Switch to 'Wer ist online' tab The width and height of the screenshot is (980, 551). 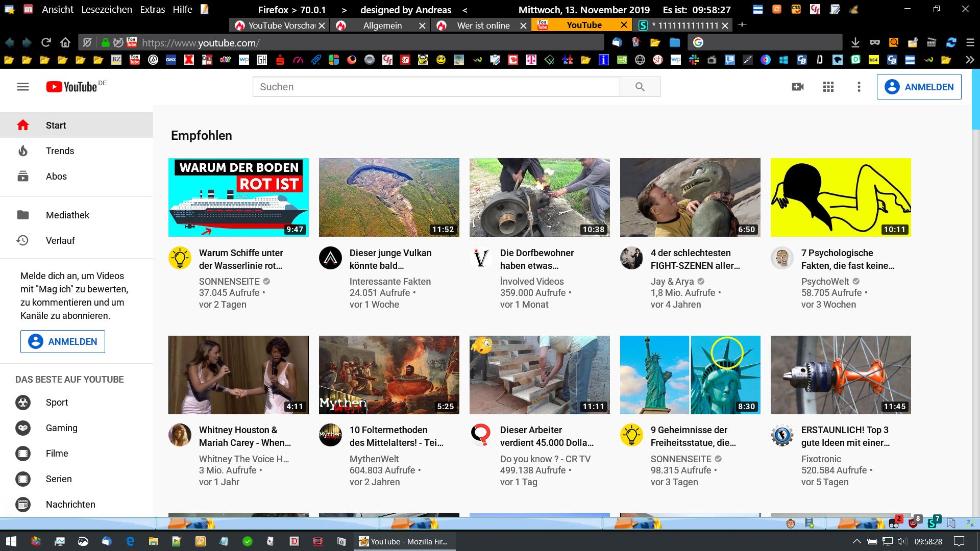pos(483,26)
